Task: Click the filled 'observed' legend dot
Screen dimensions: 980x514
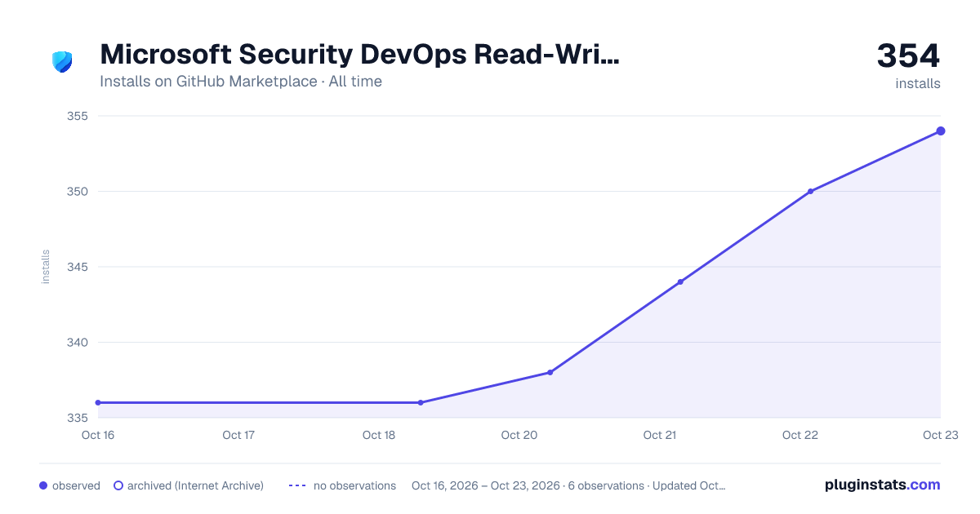Action: tap(43, 486)
